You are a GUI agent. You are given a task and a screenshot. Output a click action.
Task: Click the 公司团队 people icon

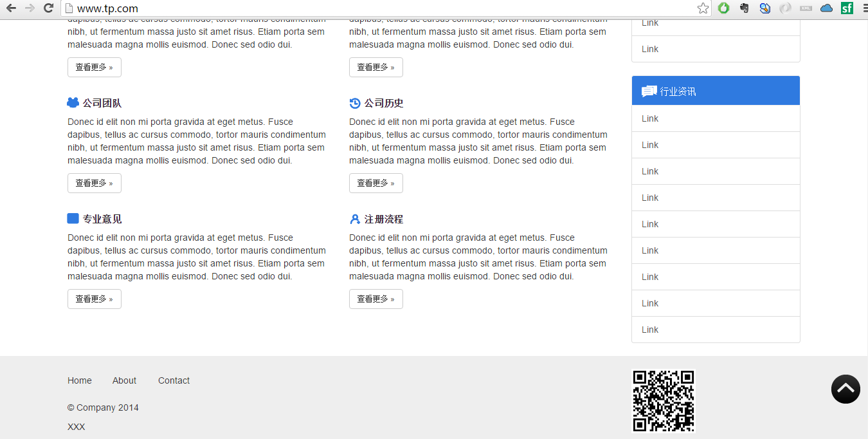pos(73,102)
